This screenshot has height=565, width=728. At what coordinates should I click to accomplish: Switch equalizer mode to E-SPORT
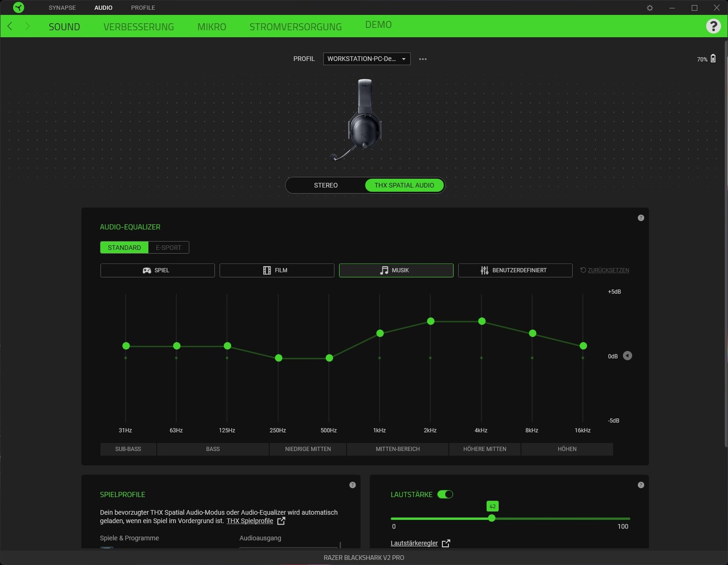[168, 247]
